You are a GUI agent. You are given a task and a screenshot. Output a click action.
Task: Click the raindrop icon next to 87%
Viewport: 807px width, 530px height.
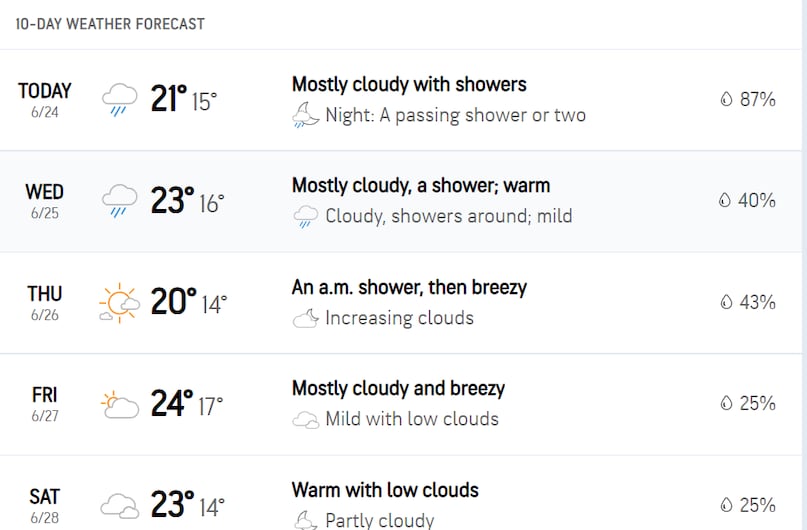(726, 99)
